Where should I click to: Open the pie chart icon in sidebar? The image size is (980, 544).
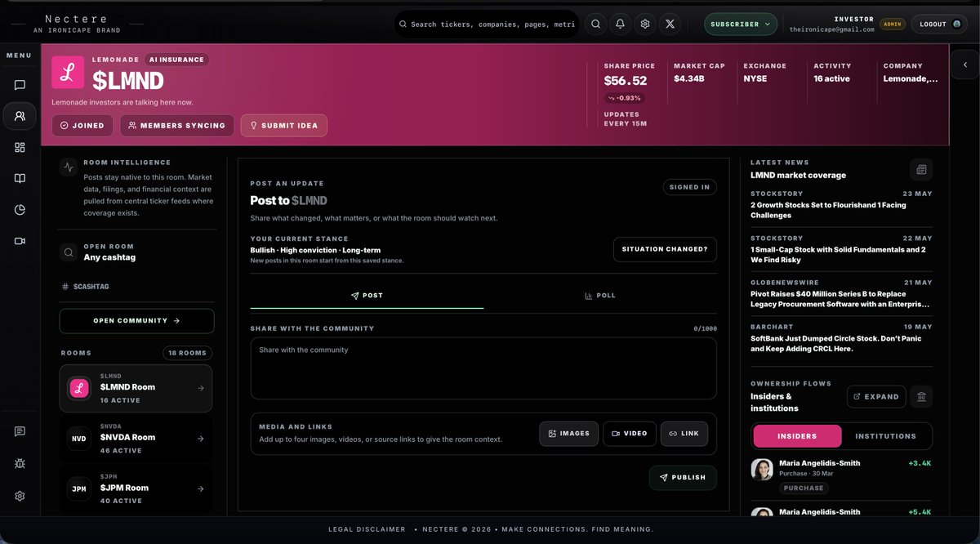coord(20,210)
